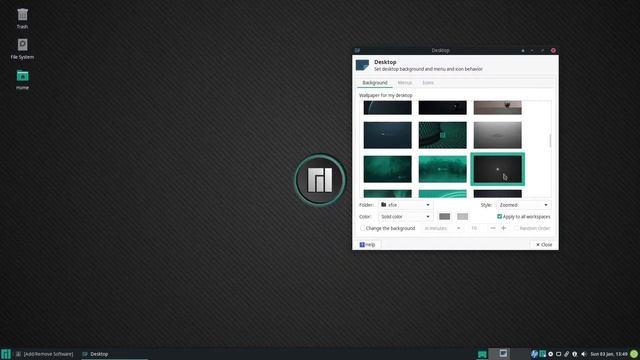Open the Desktop window titlebar menu icon

click(357, 50)
